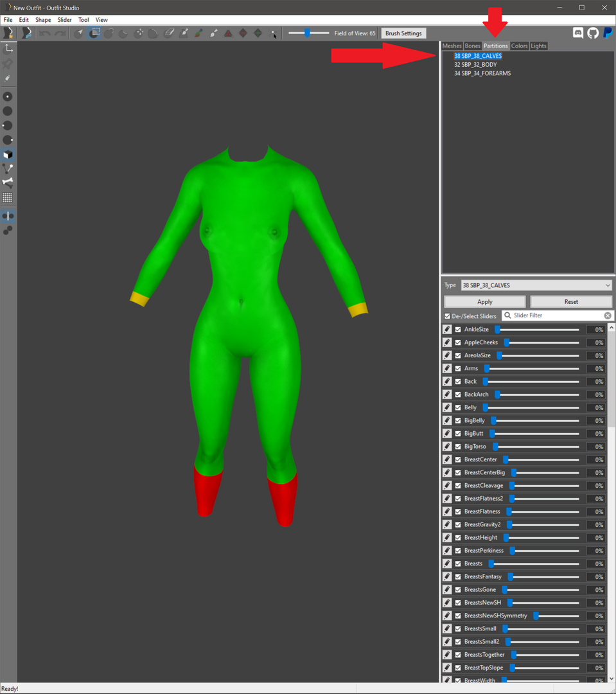Click the edit pencil beside AnkleSize
The width and height of the screenshot is (616, 694).
447,329
